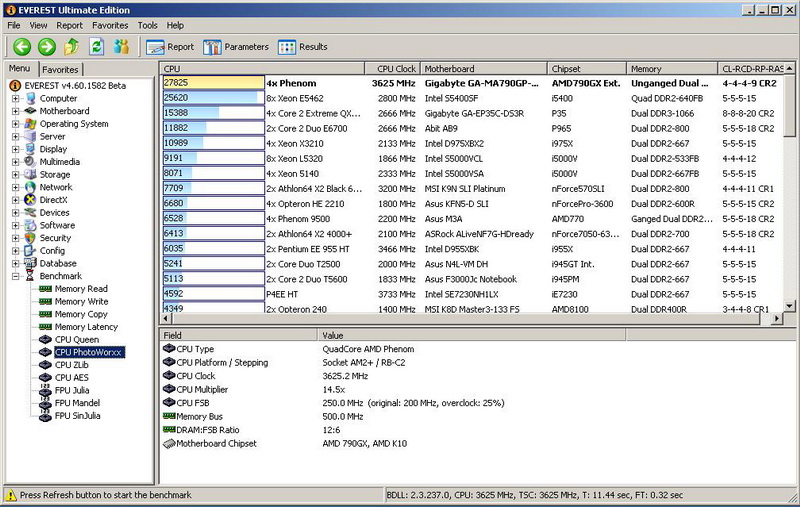Open the View menu
800x507 pixels.
(x=38, y=25)
